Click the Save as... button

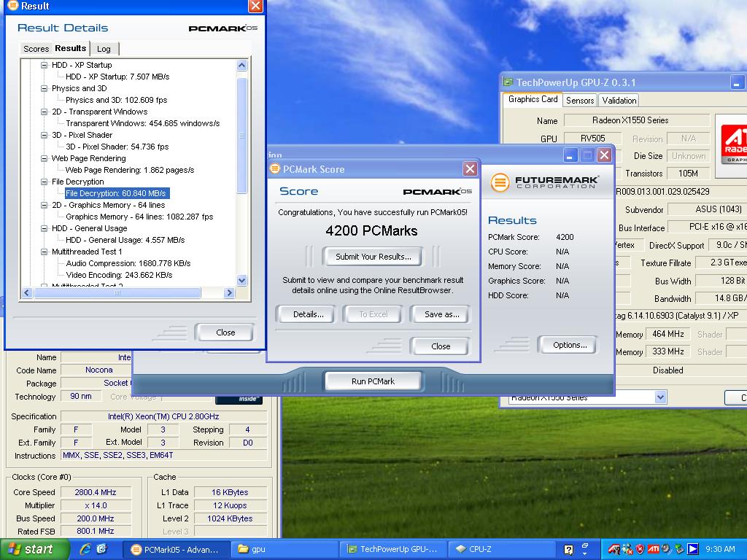441,314
